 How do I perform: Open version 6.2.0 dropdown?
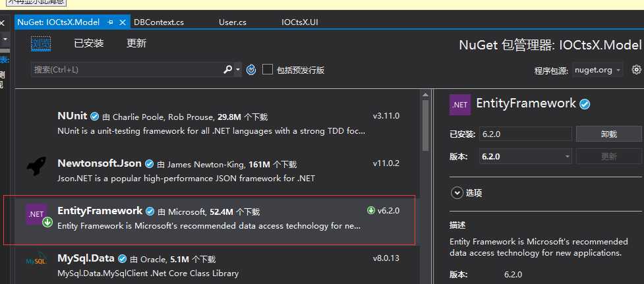tap(525, 156)
